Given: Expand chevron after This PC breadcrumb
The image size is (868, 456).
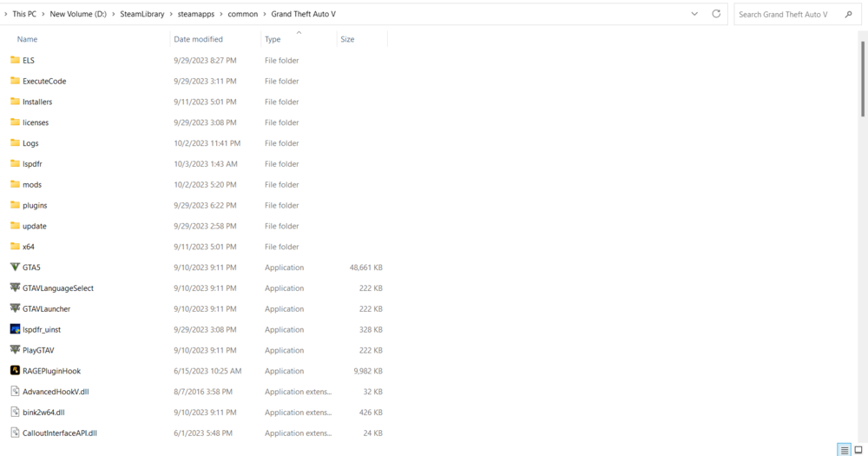Looking at the screenshot, I should (x=43, y=14).
